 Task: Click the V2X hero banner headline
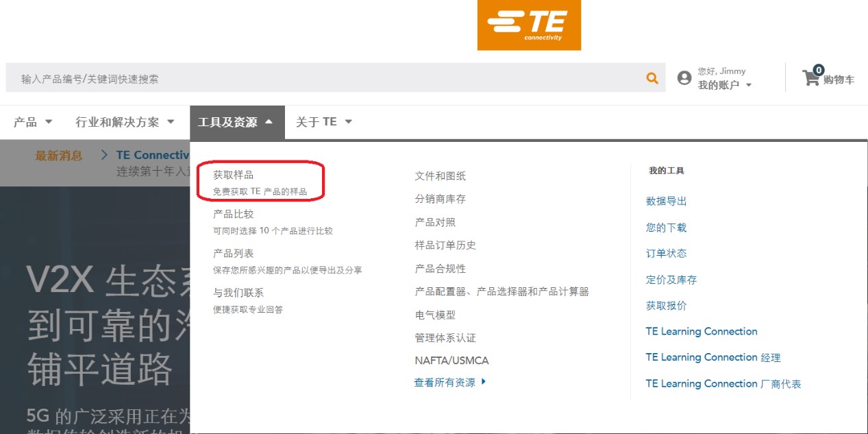(108, 324)
